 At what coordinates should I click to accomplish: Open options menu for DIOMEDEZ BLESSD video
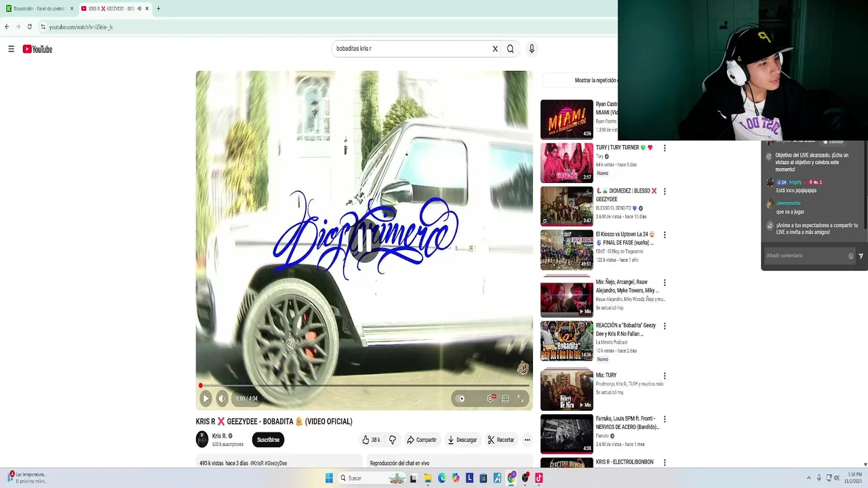tap(665, 192)
